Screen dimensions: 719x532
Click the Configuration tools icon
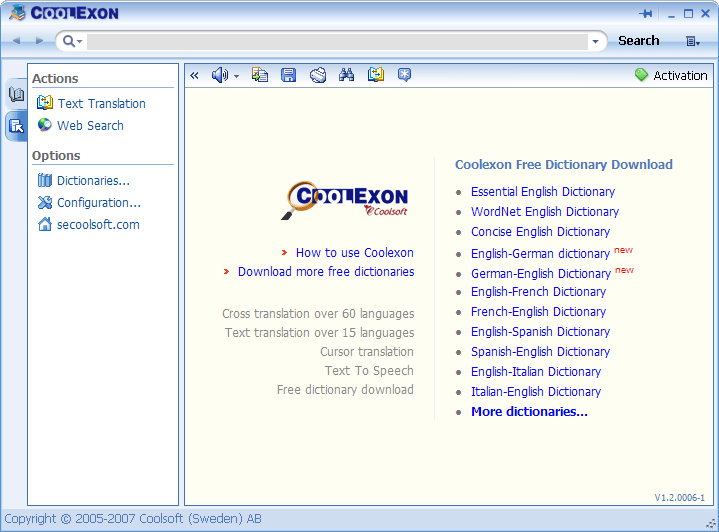click(x=45, y=202)
